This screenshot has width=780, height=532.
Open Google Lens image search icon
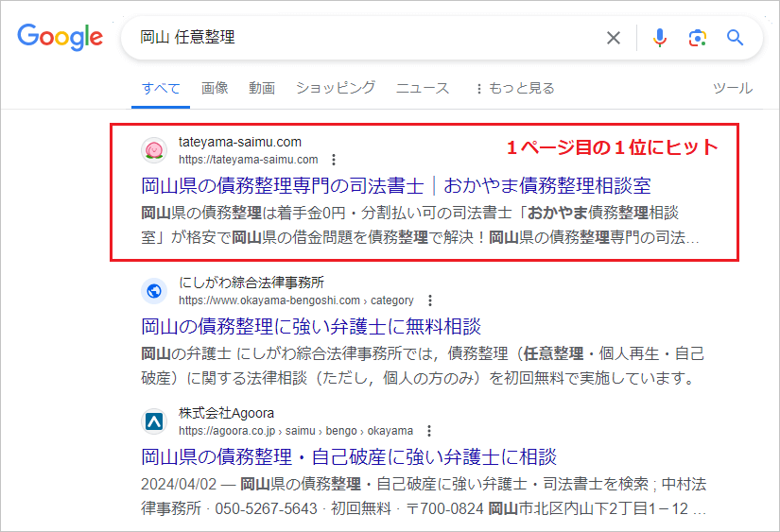(698, 38)
